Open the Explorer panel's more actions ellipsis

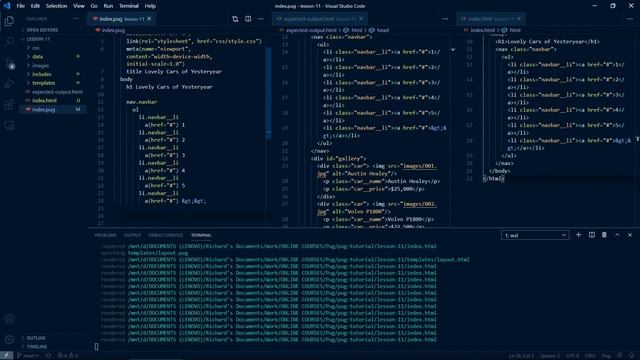[x=76, y=19]
